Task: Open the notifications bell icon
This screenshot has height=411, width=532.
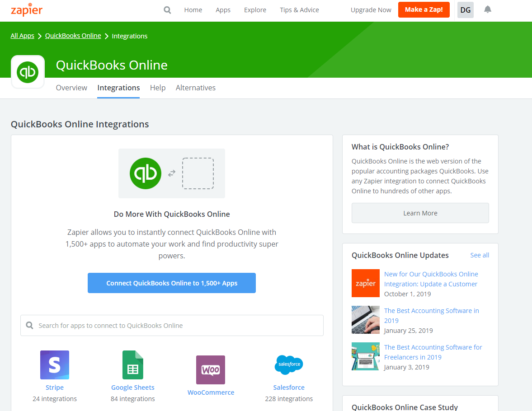Action: 488,9
